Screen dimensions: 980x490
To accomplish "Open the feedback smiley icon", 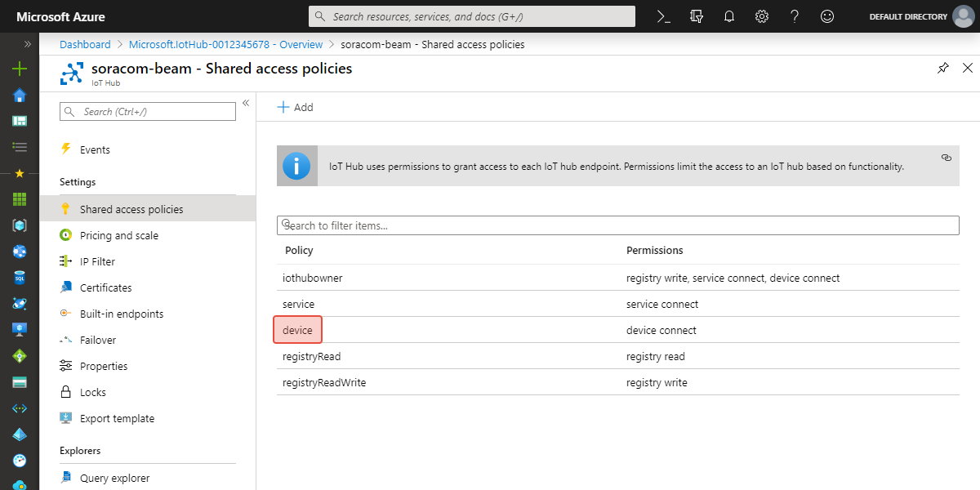I will [827, 16].
